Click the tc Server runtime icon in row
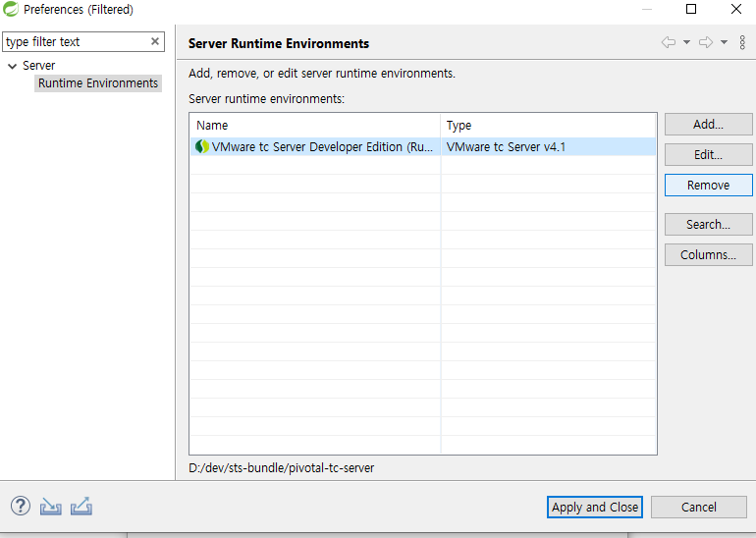This screenshot has width=756, height=538. pyautogui.click(x=202, y=146)
